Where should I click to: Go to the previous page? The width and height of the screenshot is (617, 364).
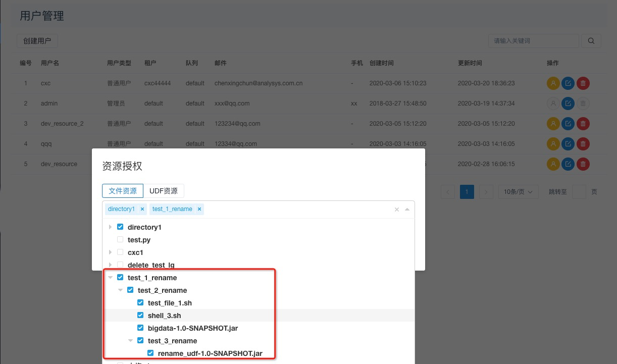tap(448, 192)
